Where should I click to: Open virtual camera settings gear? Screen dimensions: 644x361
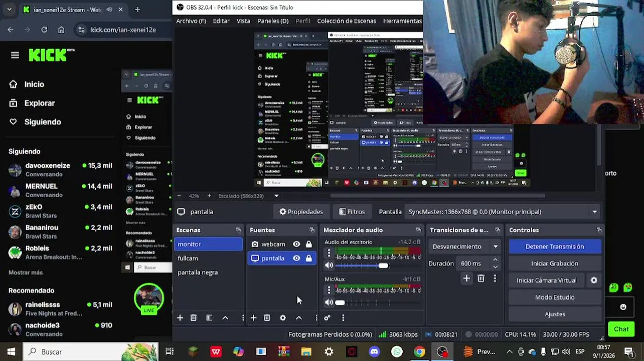(594, 280)
